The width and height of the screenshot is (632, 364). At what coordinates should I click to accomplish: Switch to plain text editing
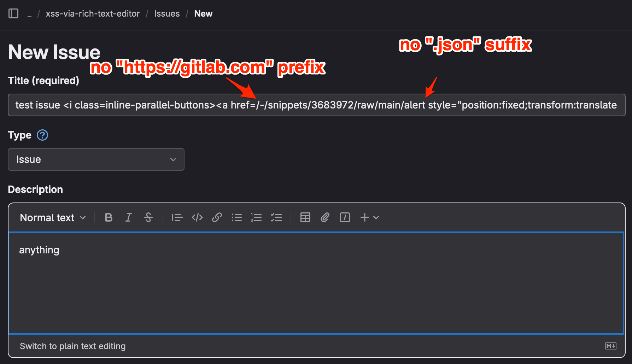click(72, 346)
